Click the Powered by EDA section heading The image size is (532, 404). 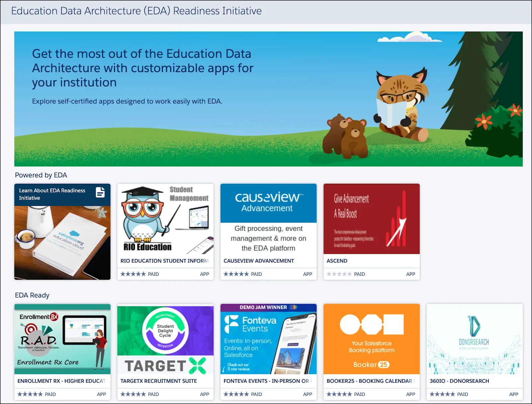(x=41, y=175)
